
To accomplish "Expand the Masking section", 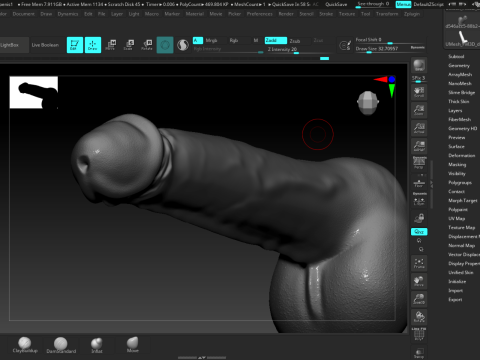I will (x=457, y=164).
